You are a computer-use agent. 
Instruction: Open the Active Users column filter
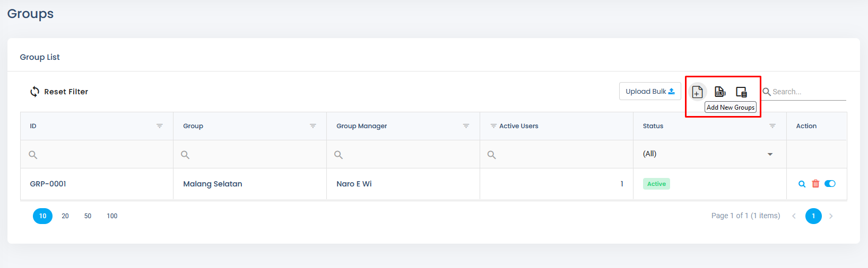click(x=493, y=126)
